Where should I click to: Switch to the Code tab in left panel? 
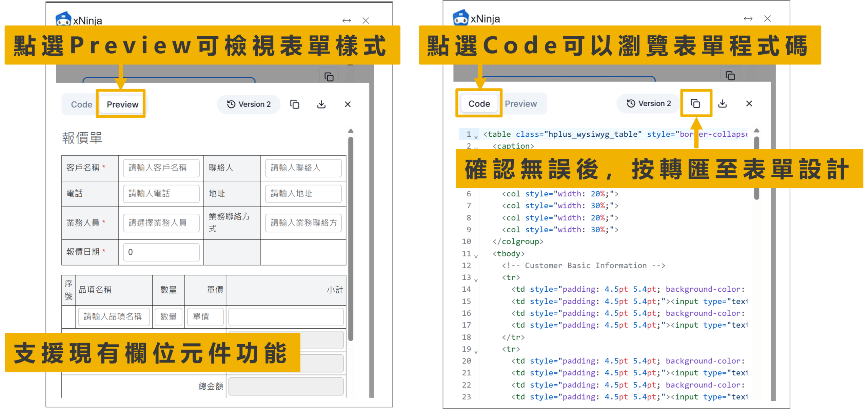tap(81, 104)
